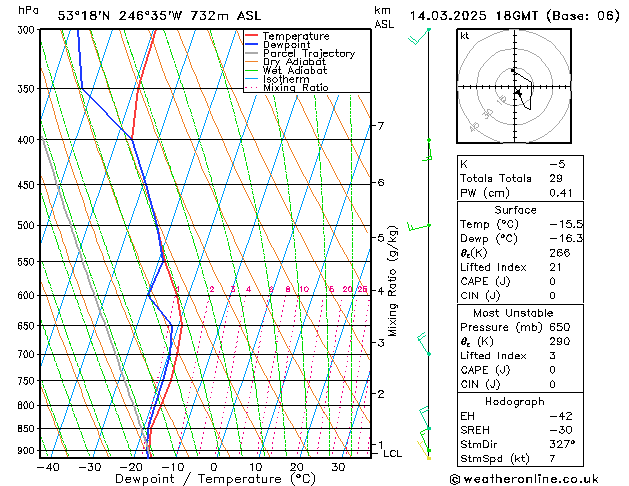Screen dimensions: 629x486
Task: Click the 500 hPa pressure label
Action: [28, 225]
